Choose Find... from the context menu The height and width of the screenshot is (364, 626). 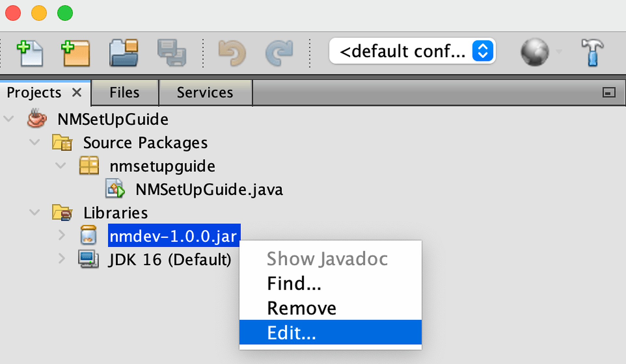[x=330, y=283]
